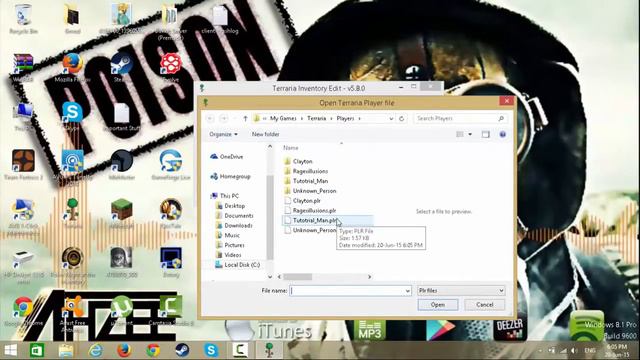Launch Team Fortress 2 desktop shortcut

[23, 164]
